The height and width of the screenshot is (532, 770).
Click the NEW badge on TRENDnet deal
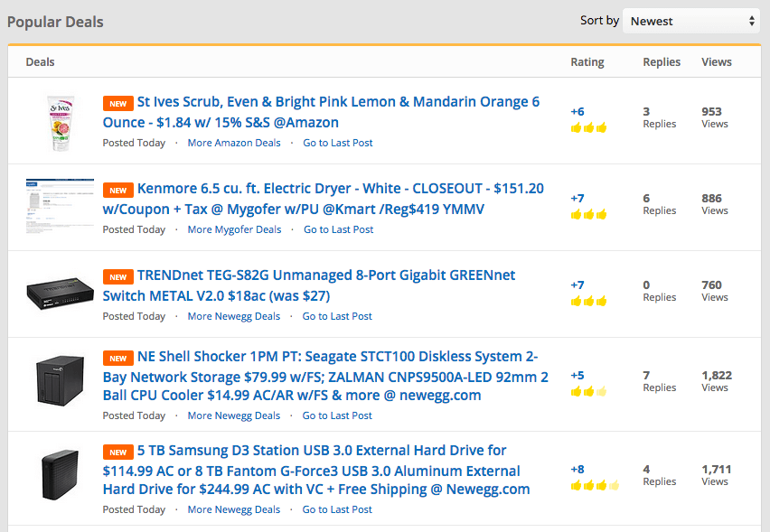pos(117,276)
